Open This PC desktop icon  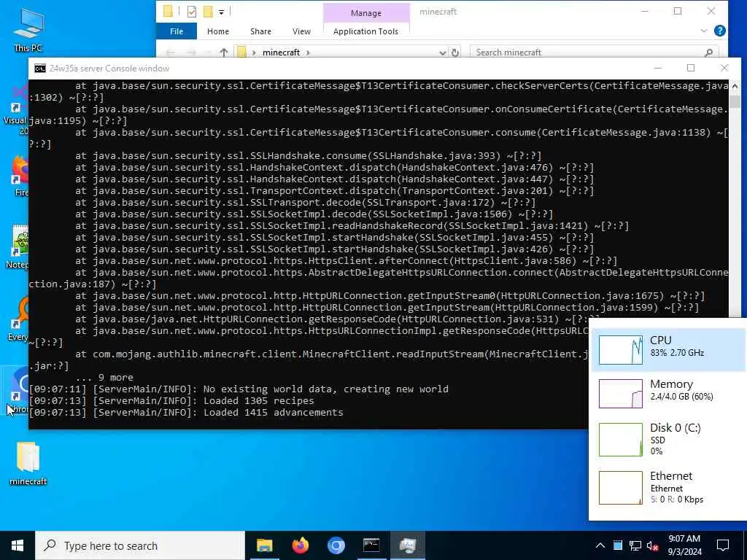pos(28,29)
